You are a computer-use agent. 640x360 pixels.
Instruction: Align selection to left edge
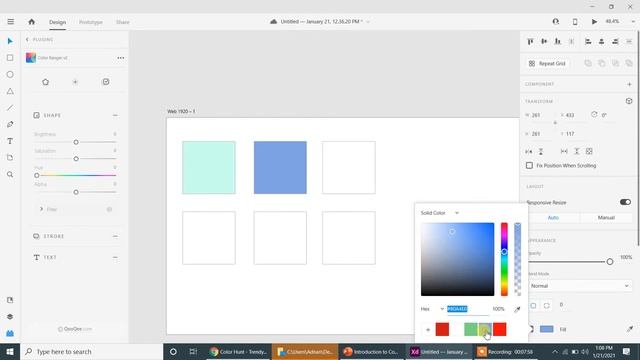588,41
